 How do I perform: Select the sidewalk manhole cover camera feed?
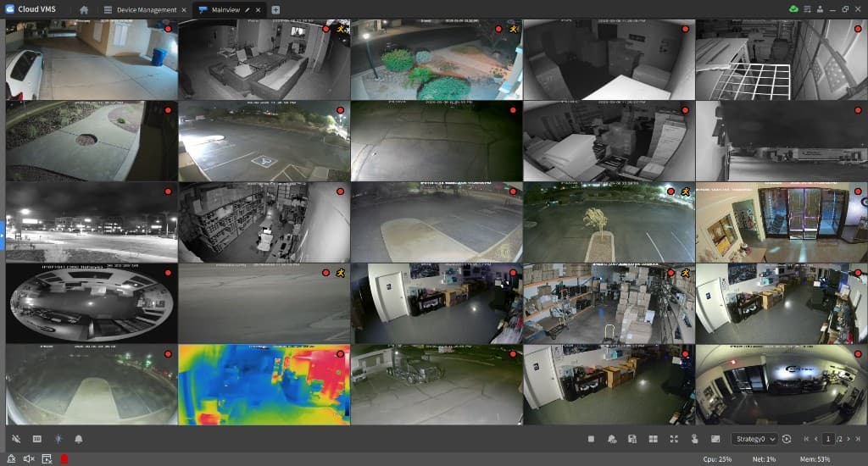(x=92, y=141)
